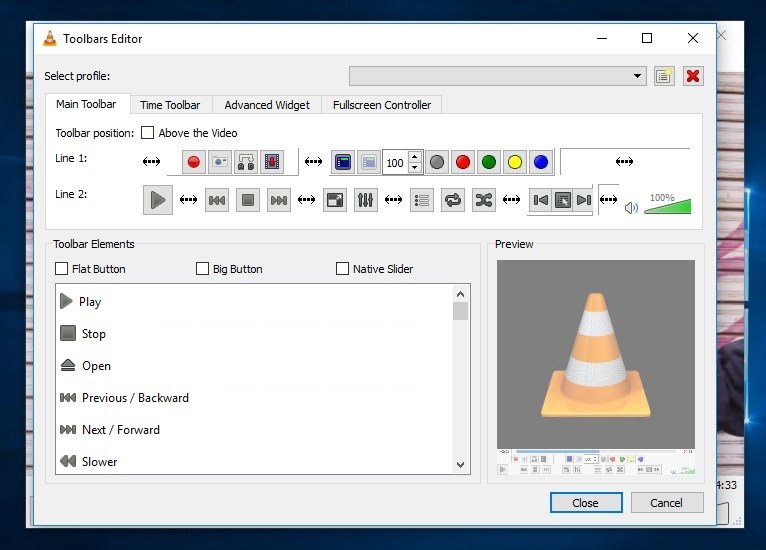Click the blue Teletext toggle icon
The height and width of the screenshot is (550, 766).
coord(343,162)
